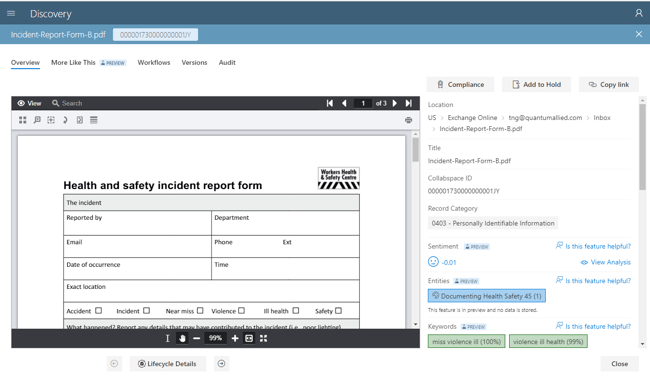Select the hand pan tool
Screen dimensions: 650x381
point(182,339)
